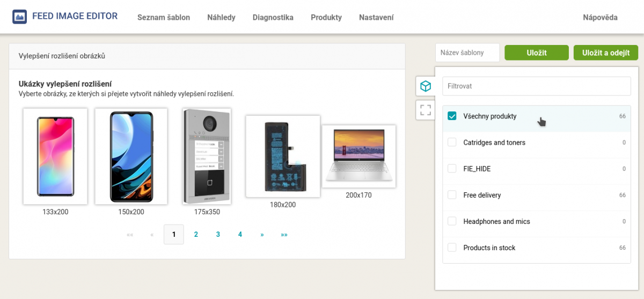Click the FEED IMAGE EDITOR title text

pyautogui.click(x=75, y=16)
